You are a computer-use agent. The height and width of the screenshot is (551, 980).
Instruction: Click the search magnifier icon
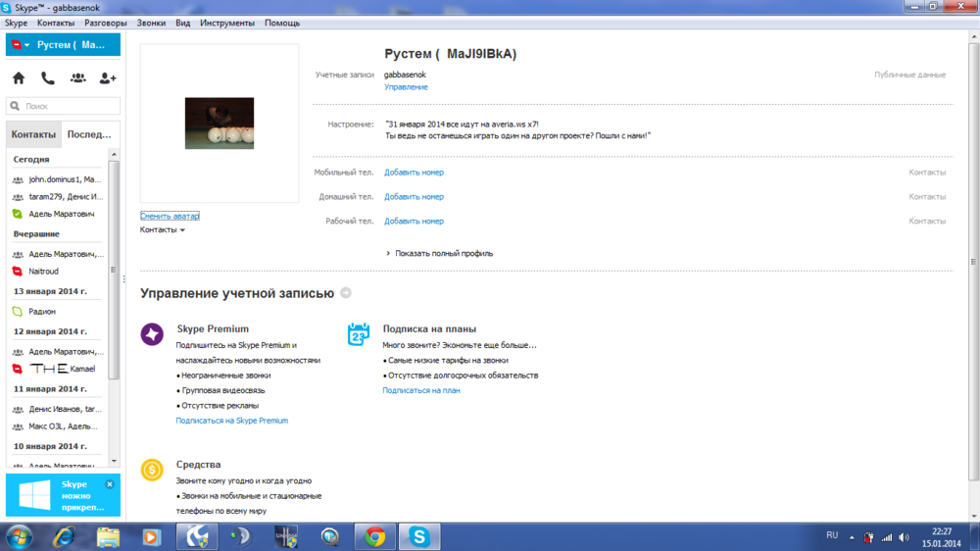tap(15, 106)
